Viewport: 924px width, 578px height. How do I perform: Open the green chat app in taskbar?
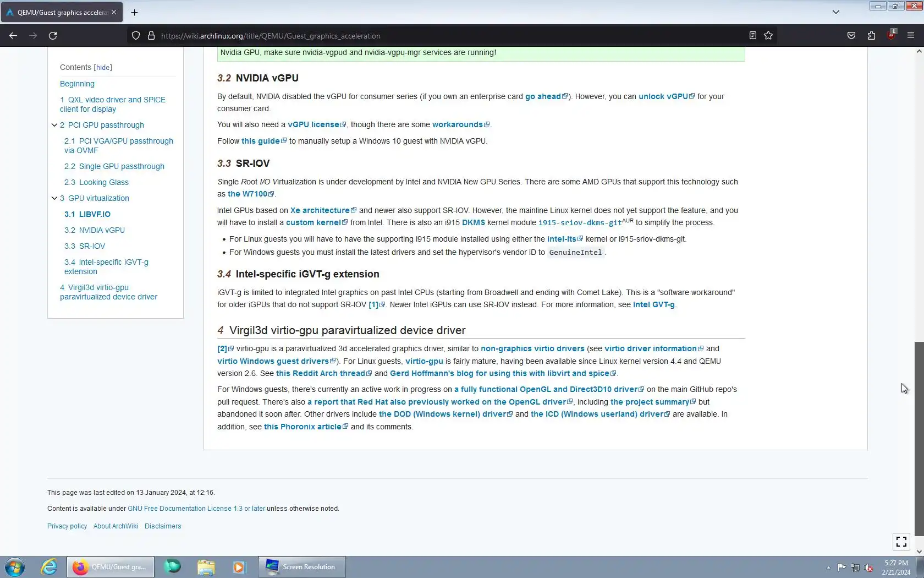point(172,567)
